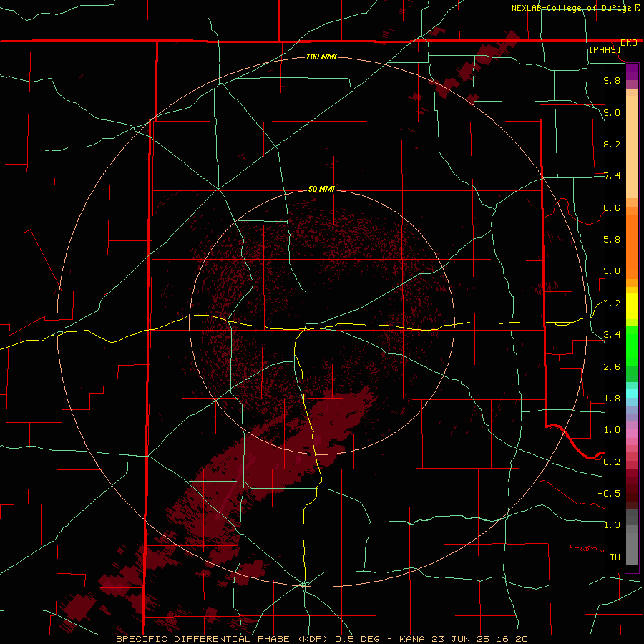This screenshot has width=644, height=644.
Task: Click the DKD label above the color scale
Action: click(629, 43)
